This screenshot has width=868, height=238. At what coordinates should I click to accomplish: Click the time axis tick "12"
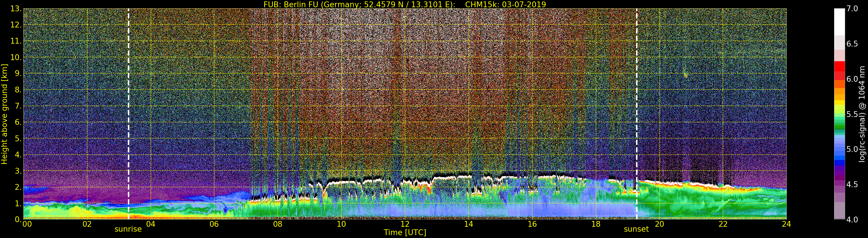click(x=405, y=224)
